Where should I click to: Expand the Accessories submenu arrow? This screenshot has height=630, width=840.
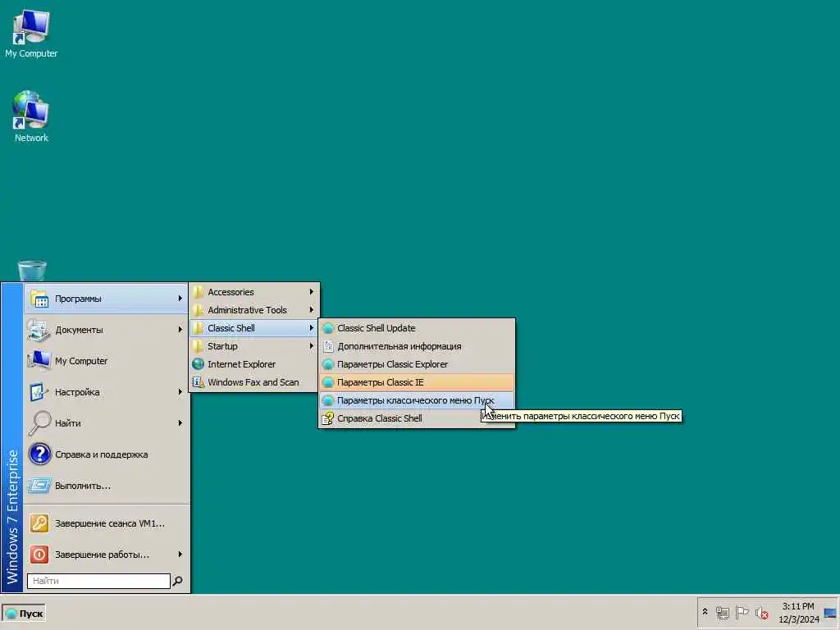coord(311,292)
